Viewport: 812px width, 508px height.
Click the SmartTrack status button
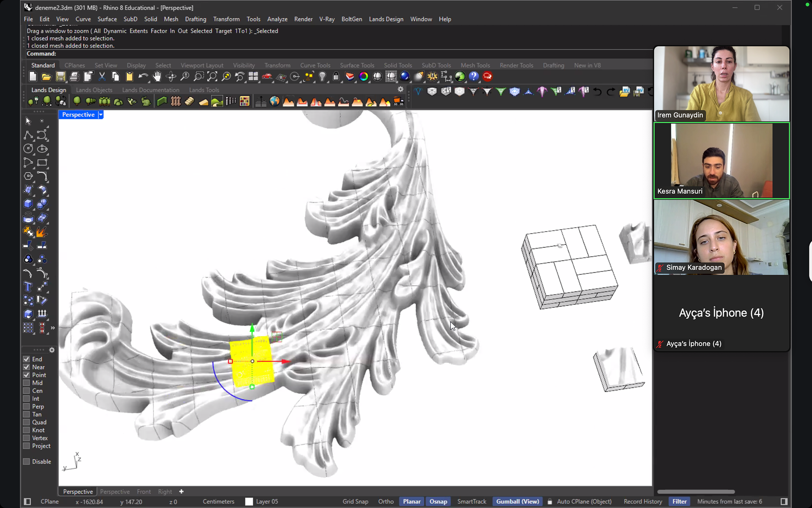click(x=472, y=501)
